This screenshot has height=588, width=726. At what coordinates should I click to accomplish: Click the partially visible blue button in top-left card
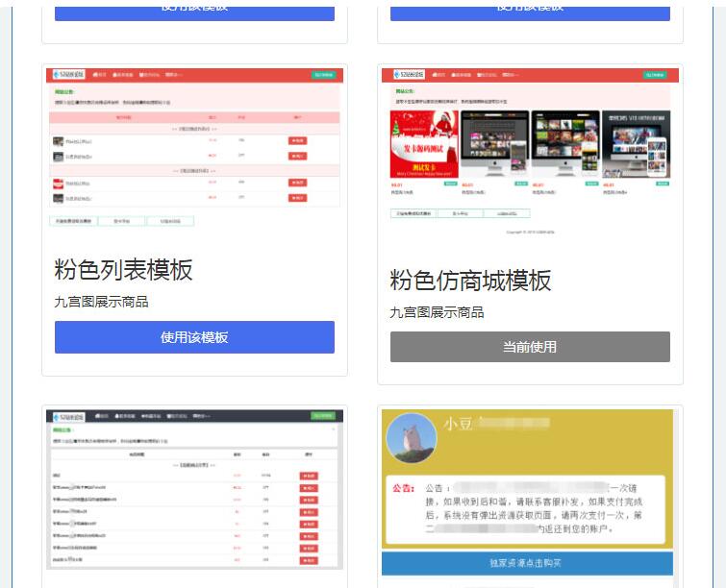click(194, 10)
